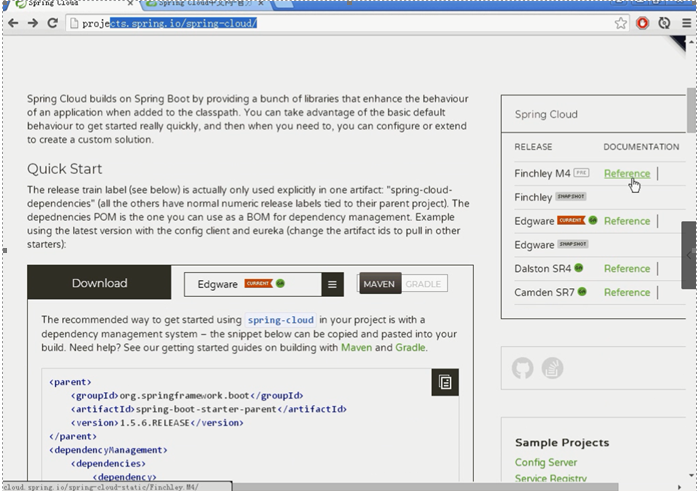The image size is (697, 491).
Task: Open Dalston SR4 Reference documentation
Action: [x=627, y=268]
